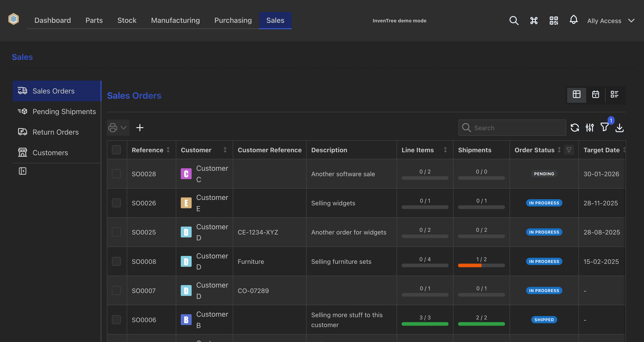The image size is (644, 342).
Task: Click the InvenTree logo icon
Action: pos(14,19)
